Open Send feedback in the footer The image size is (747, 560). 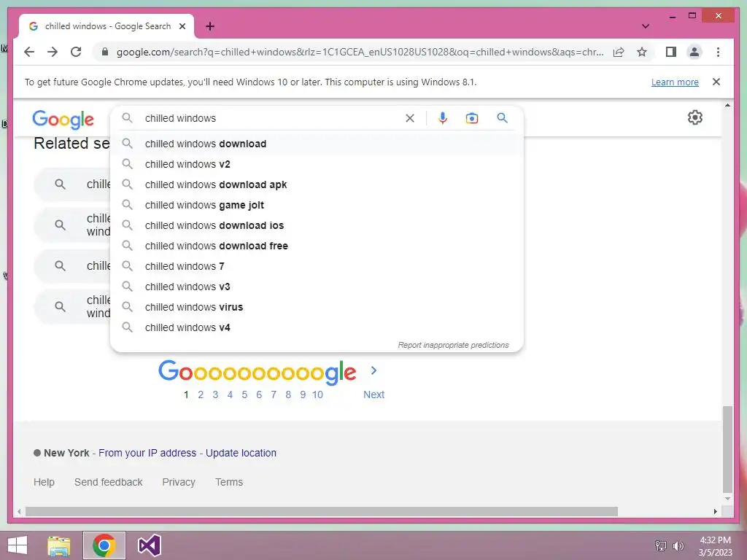(108, 483)
